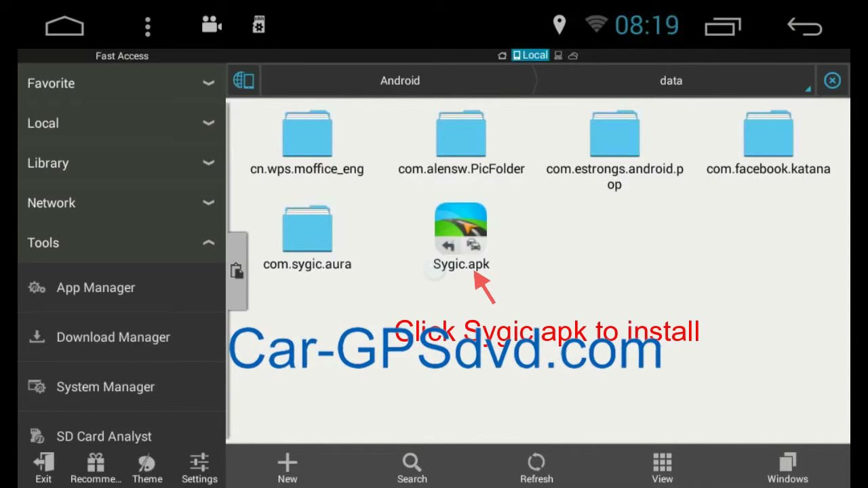The image size is (868, 488).
Task: Go back using the back arrow
Action: [x=805, y=26]
